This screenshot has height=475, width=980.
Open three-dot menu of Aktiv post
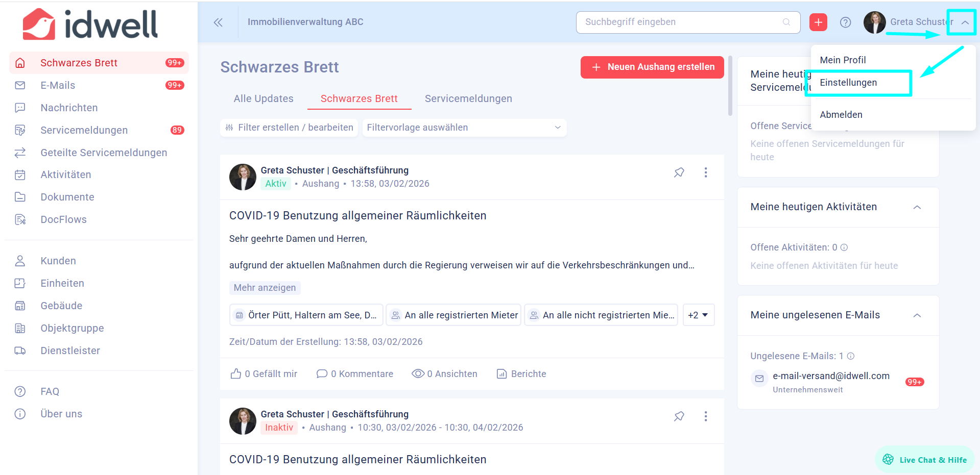pyautogui.click(x=706, y=172)
